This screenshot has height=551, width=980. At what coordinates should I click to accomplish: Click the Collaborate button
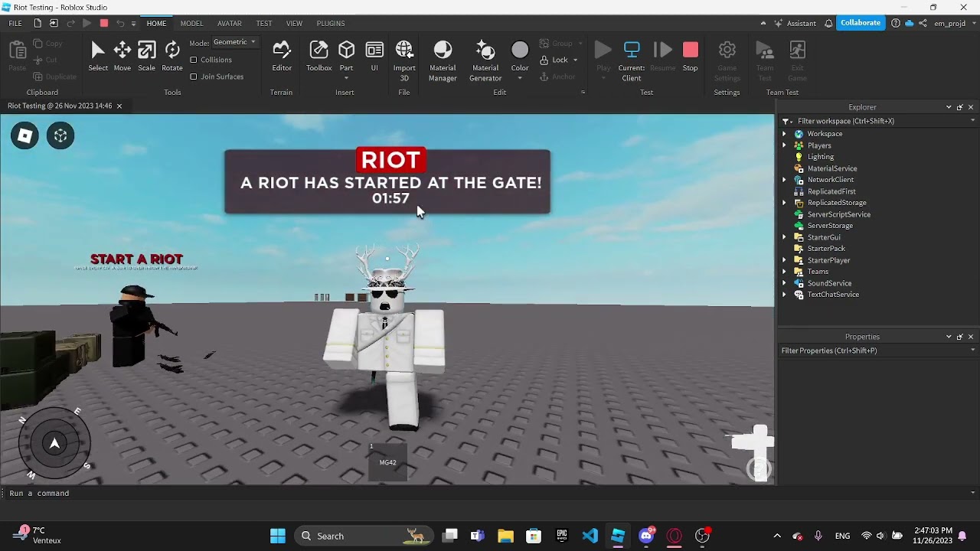(861, 23)
